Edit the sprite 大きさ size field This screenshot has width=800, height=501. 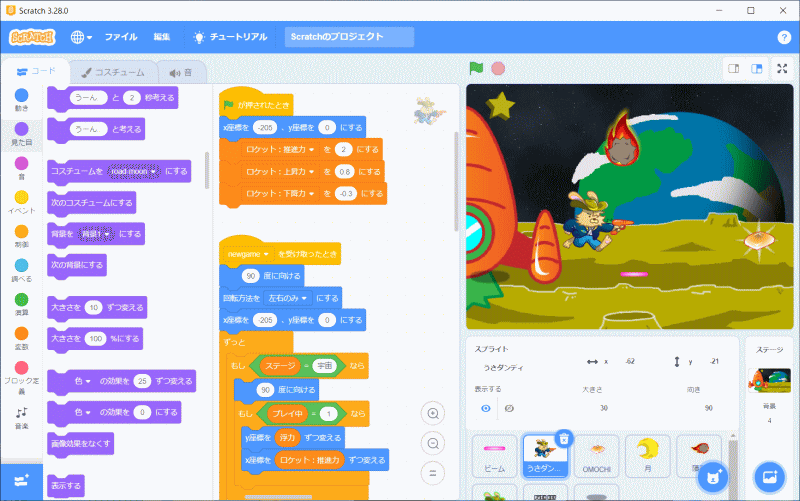coord(604,408)
